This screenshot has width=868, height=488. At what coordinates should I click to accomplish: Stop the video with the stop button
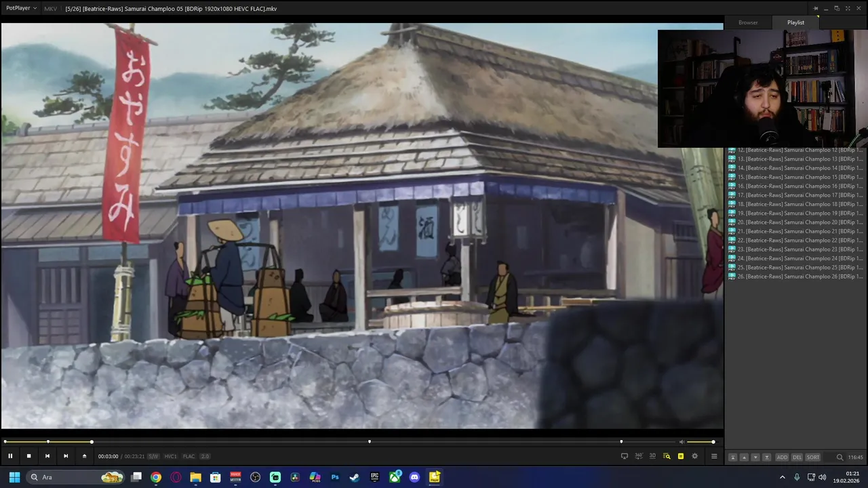pyautogui.click(x=28, y=456)
